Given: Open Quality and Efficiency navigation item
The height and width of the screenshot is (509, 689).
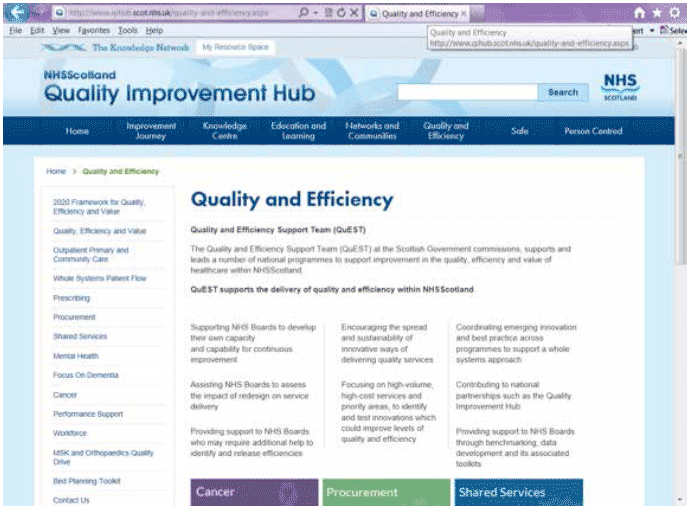Looking at the screenshot, I should coord(446,131).
